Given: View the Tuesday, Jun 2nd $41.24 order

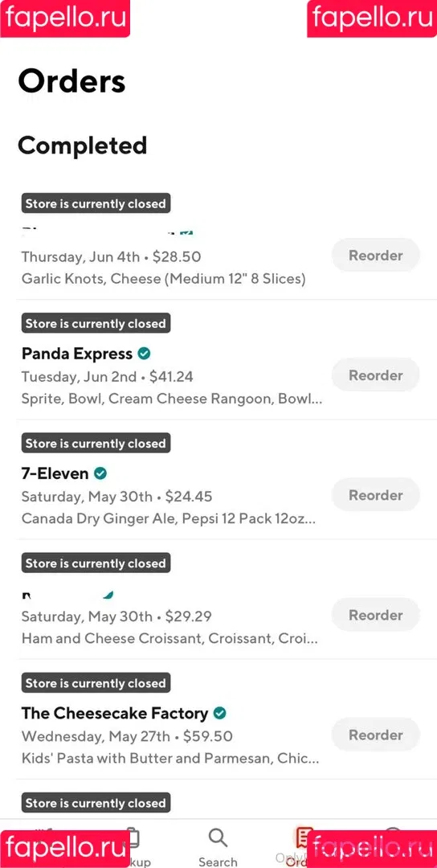Looking at the screenshot, I should [x=108, y=377].
